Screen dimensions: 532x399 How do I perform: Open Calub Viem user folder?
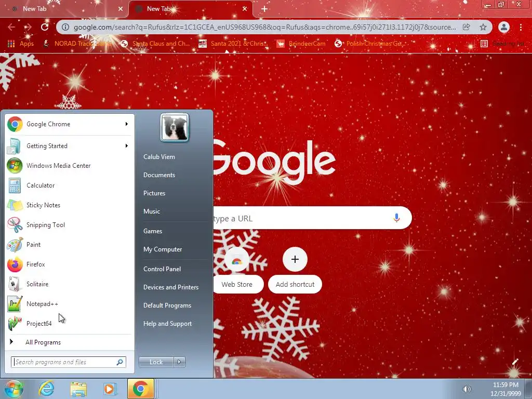(159, 157)
